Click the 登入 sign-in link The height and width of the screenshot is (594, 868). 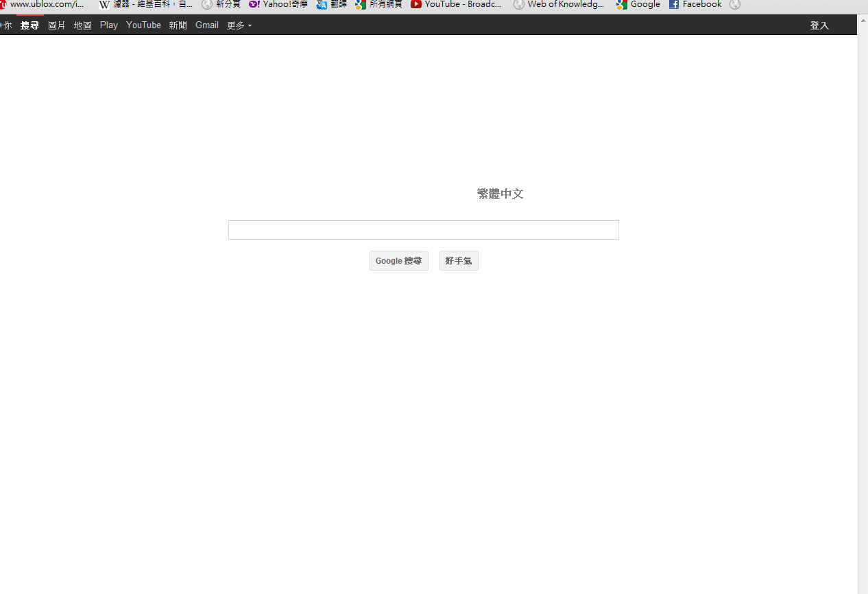click(x=819, y=25)
